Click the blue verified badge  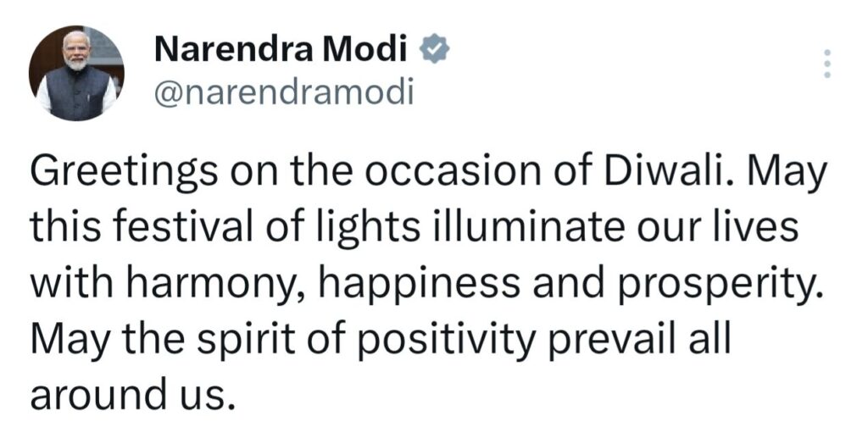(435, 52)
